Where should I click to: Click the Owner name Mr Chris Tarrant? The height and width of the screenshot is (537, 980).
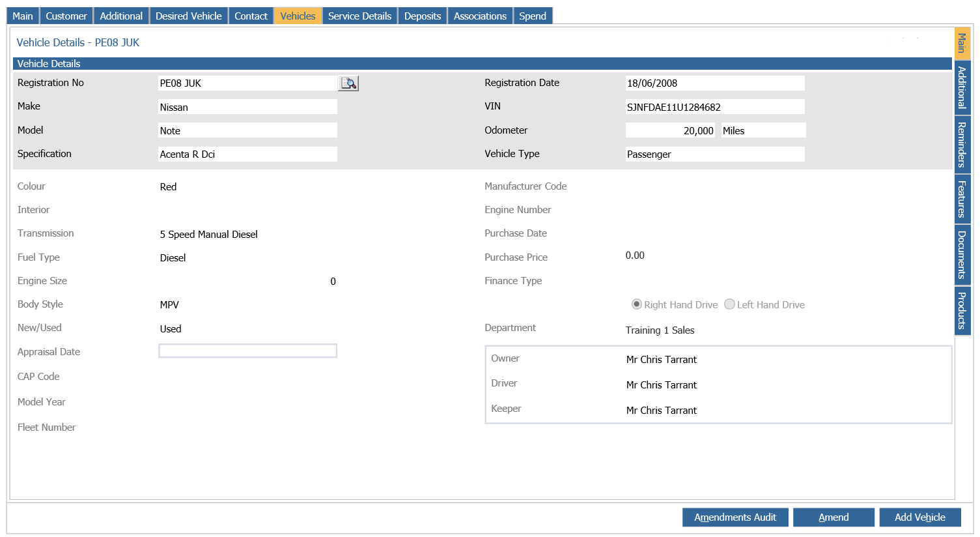[661, 360]
